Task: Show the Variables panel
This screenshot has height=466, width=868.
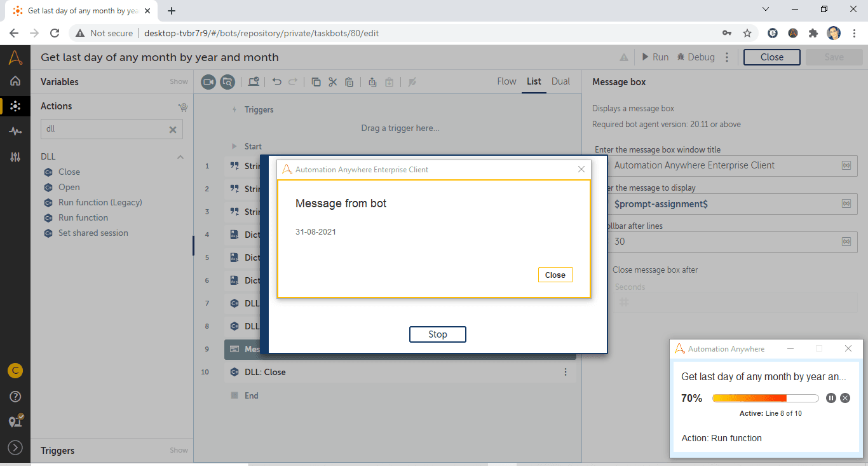Action: [179, 81]
